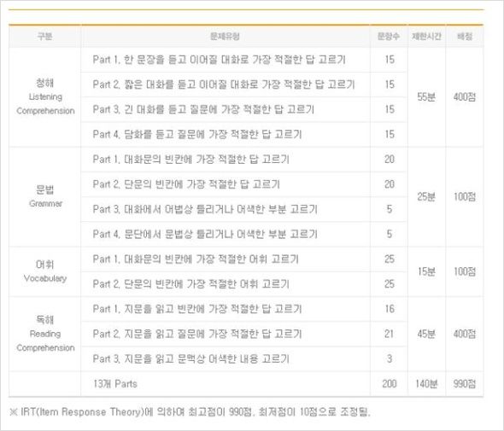Select the '문법 Grammar' category cell
This screenshot has width=504, height=431.
(45, 196)
